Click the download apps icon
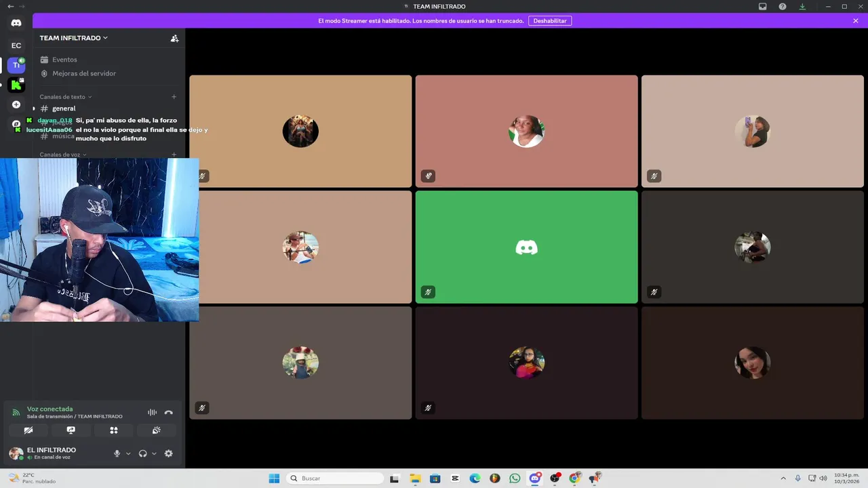Screen dimensions: 868x488 [x=802, y=6]
